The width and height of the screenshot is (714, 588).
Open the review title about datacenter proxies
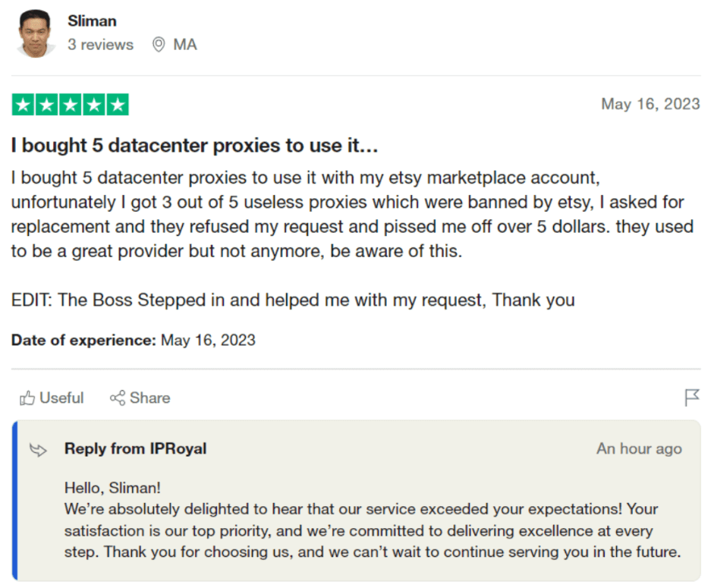194,146
